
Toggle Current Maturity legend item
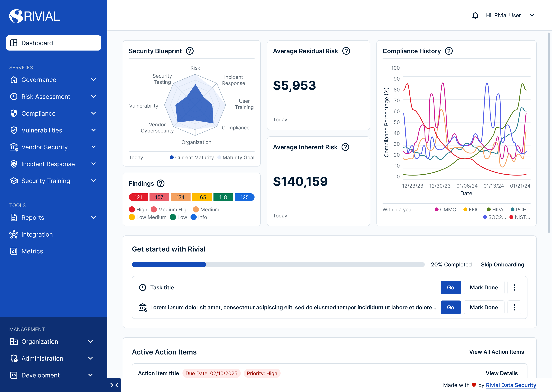tap(192, 158)
